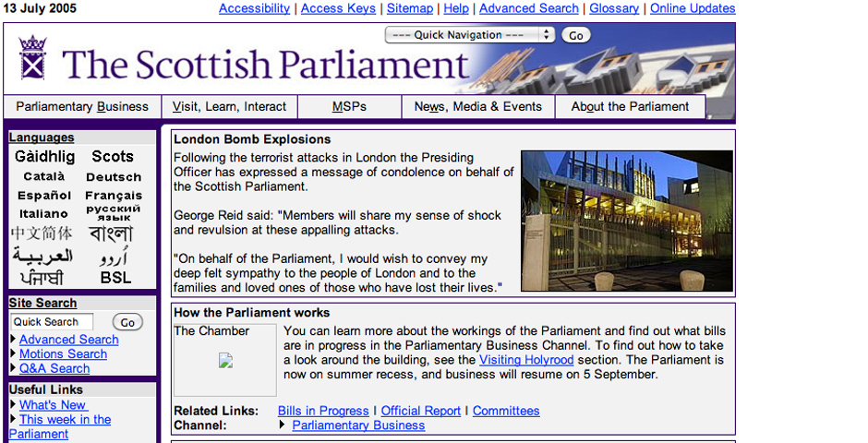Visit the Sitemap link
Image resolution: width=868 pixels, height=443 pixels.
410,8
